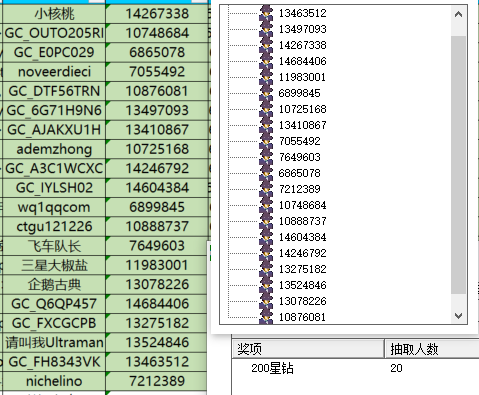Select the spreadsheet cell nichelino
This screenshot has height=395, width=479.
(x=54, y=381)
